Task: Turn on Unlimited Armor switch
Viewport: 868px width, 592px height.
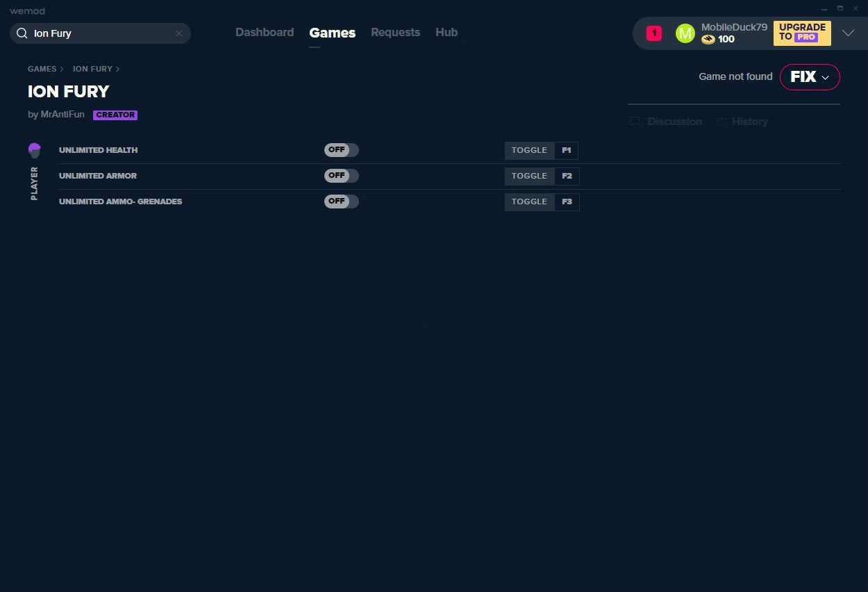Action: (341, 176)
